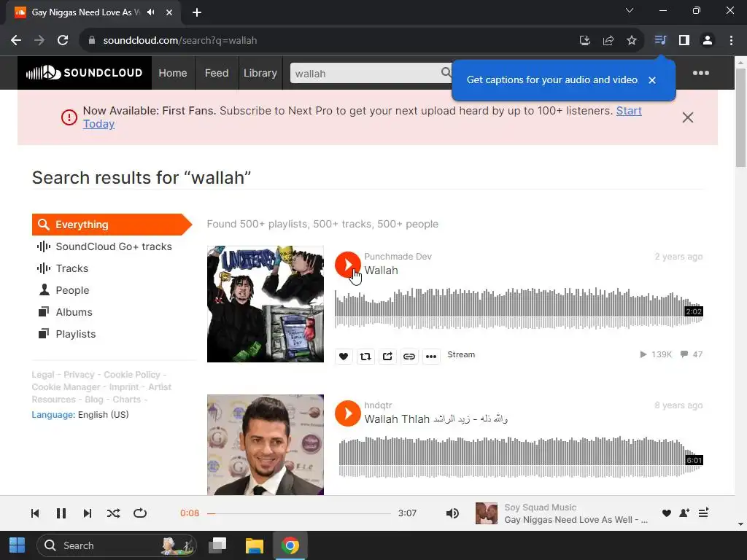Pause the current playing track
This screenshot has height=560, width=747.
click(x=61, y=513)
